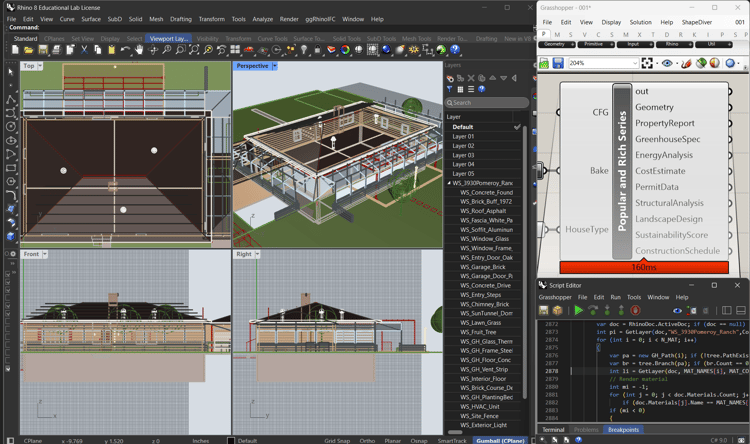Click the layer Search field
This screenshot has width=750, height=444.
(487, 102)
